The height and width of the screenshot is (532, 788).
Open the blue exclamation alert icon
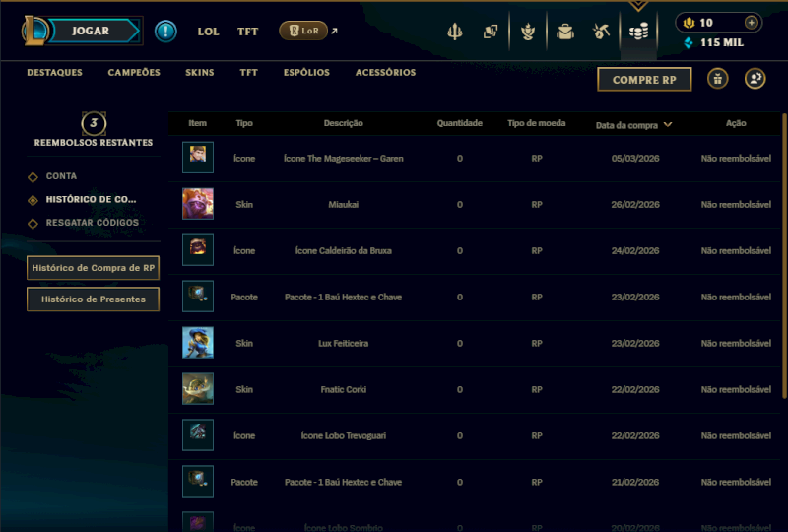click(x=165, y=32)
